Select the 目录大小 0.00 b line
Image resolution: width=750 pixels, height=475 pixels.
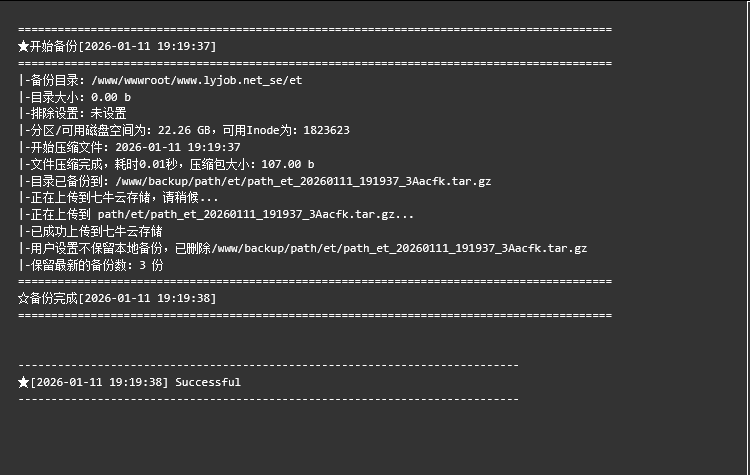tap(75, 97)
